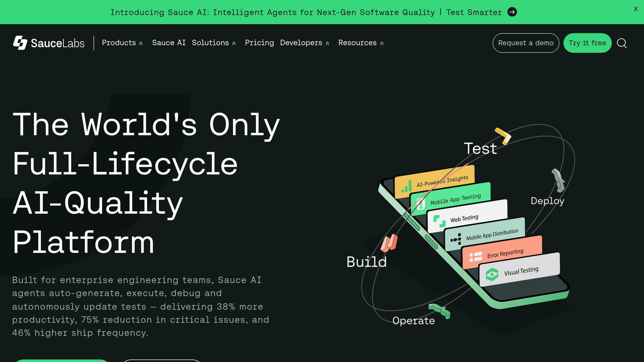644x362 pixels.
Task: Select the Visual Testing card
Action: [x=519, y=270]
